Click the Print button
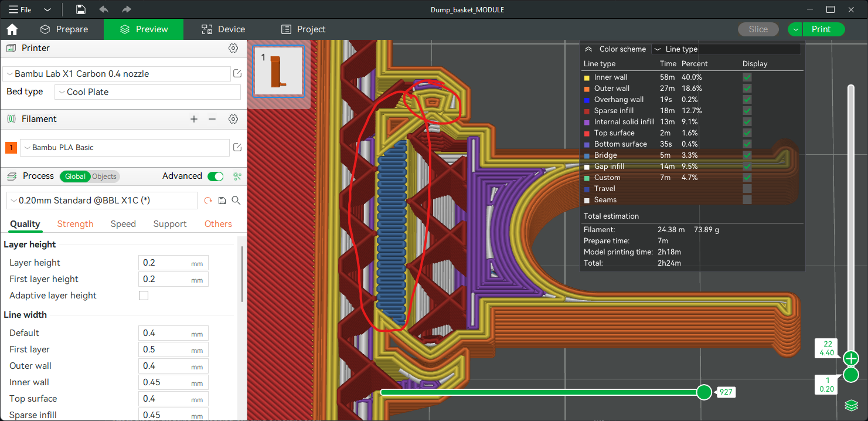Viewport: 868px width, 421px height. 821,29
